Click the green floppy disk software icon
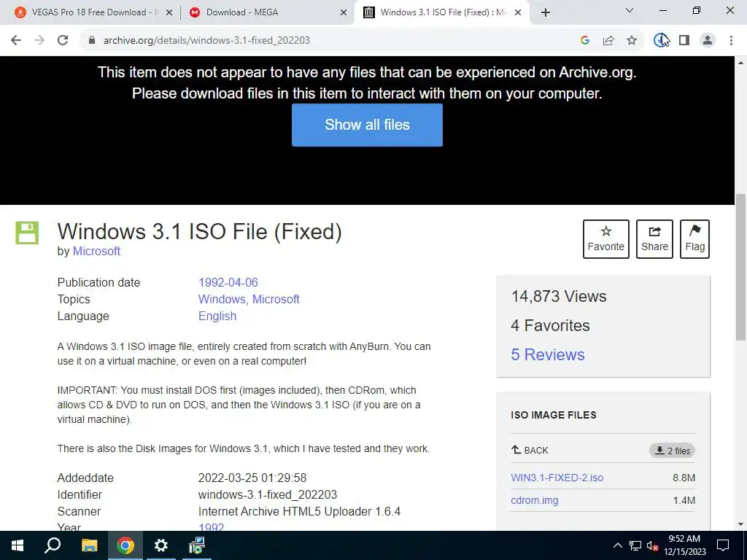Screen dimensions: 747x560 pyautogui.click(x=27, y=233)
